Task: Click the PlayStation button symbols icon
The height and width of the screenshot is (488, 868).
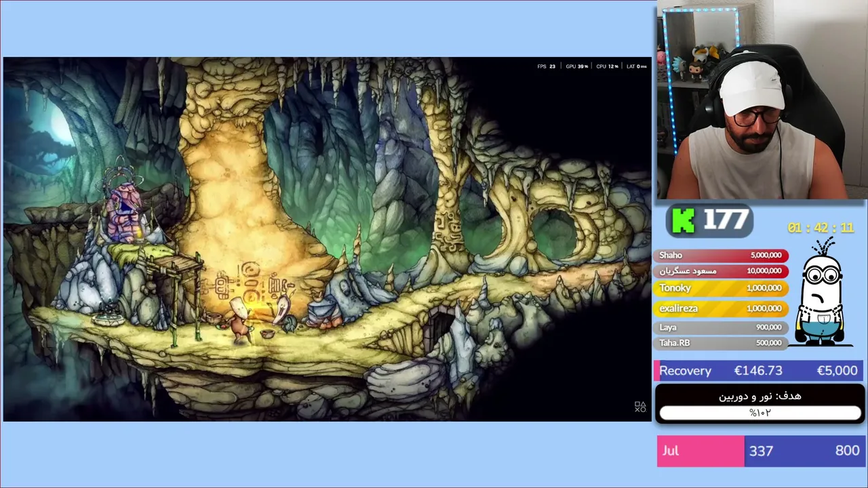Action: click(x=640, y=407)
